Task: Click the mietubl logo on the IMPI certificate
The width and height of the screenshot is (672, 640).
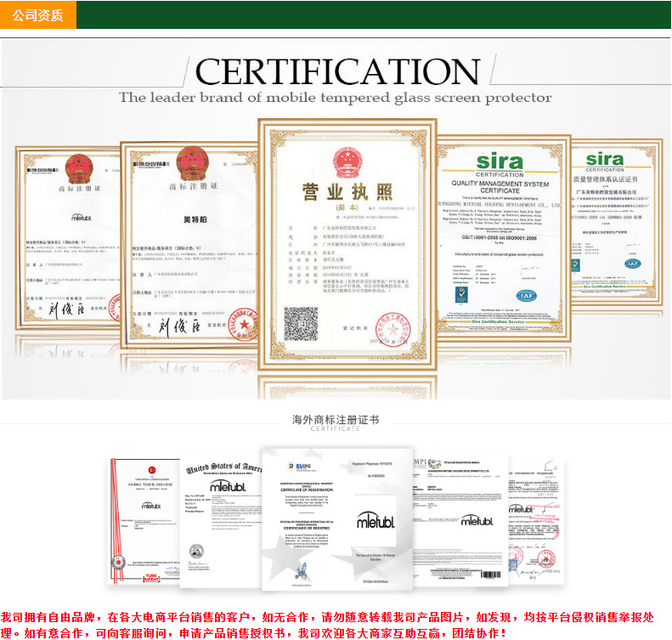Action: coord(477,520)
